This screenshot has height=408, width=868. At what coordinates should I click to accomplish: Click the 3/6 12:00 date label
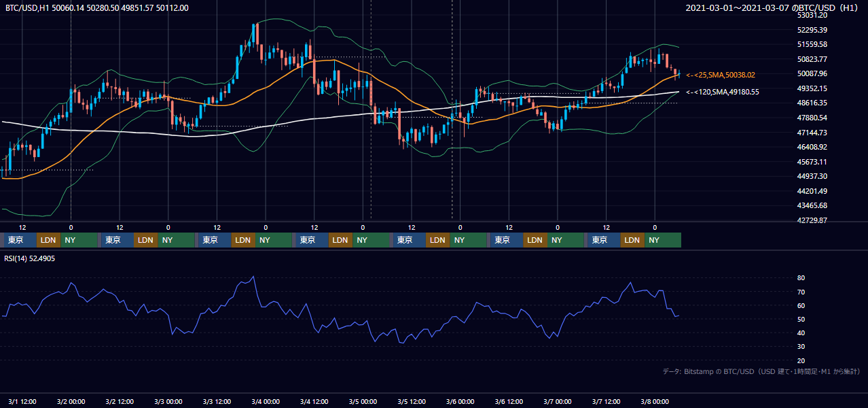(x=509, y=401)
